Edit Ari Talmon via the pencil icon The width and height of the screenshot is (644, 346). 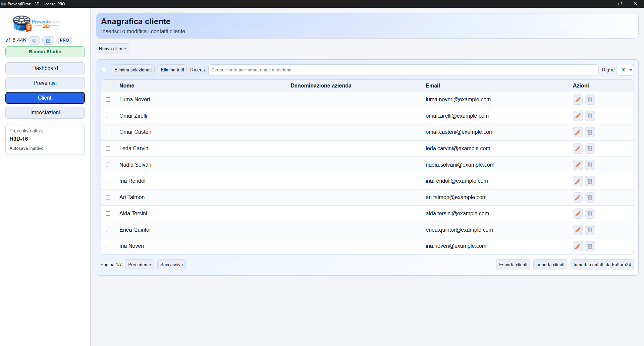pyautogui.click(x=578, y=197)
